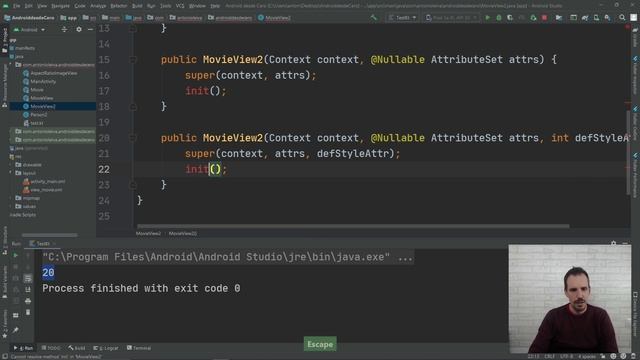
Task: Click the editor horizontal scrollbar
Action: point(353,226)
